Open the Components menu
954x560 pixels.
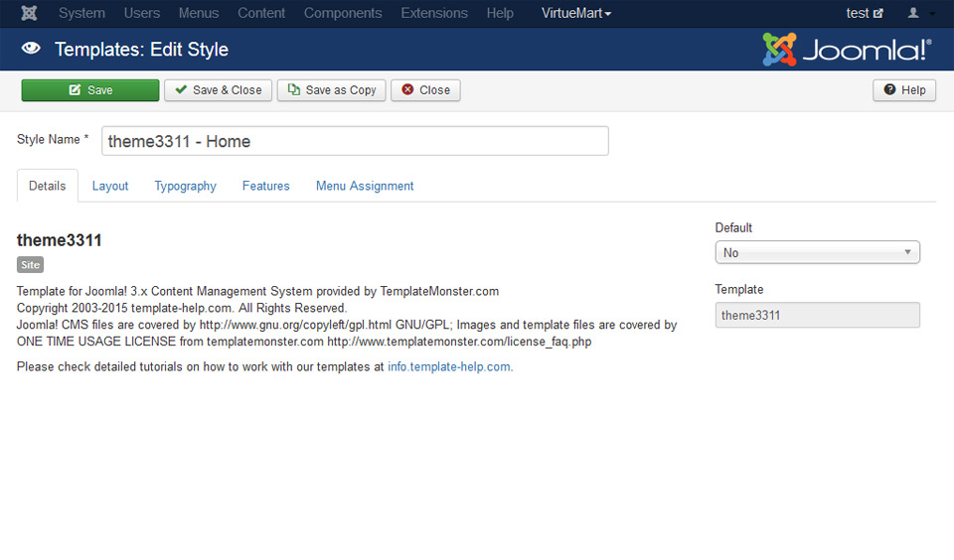pyautogui.click(x=343, y=13)
